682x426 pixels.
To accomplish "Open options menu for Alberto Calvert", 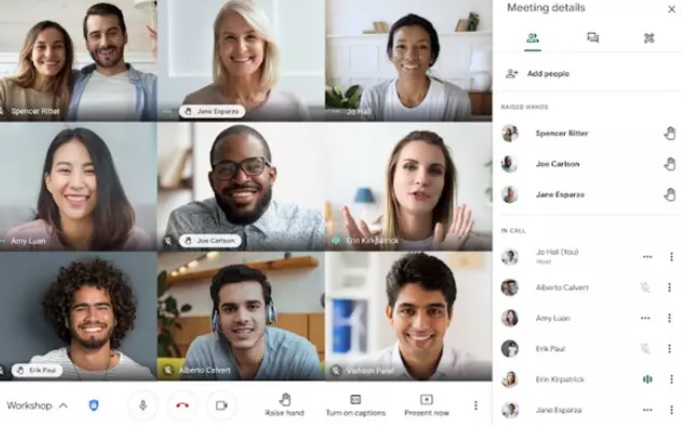I will click(x=669, y=288).
